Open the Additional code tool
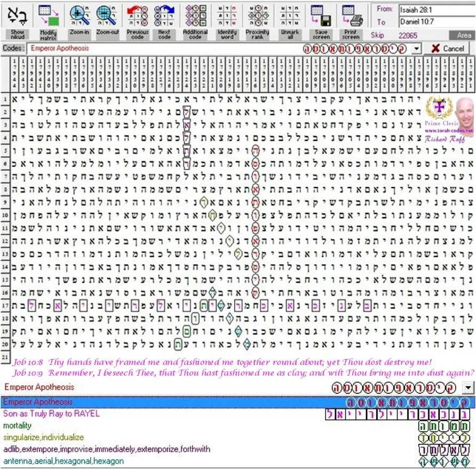The width and height of the screenshot is (476, 469). 195,15
